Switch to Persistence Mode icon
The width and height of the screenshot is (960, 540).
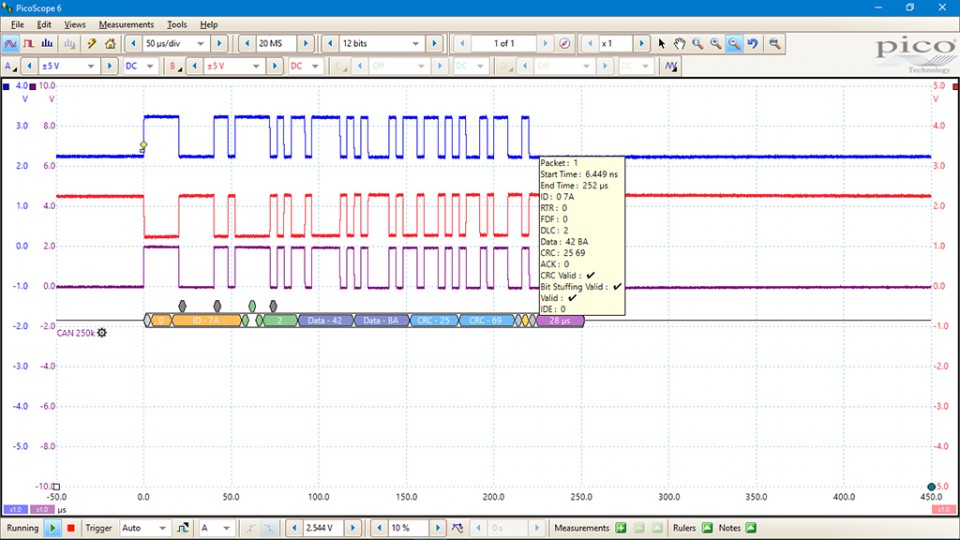[29, 44]
